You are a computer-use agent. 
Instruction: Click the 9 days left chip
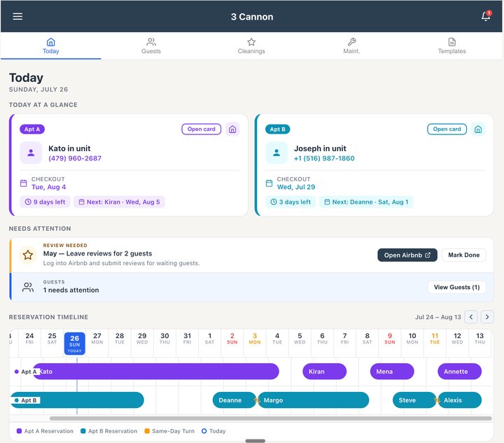(45, 202)
